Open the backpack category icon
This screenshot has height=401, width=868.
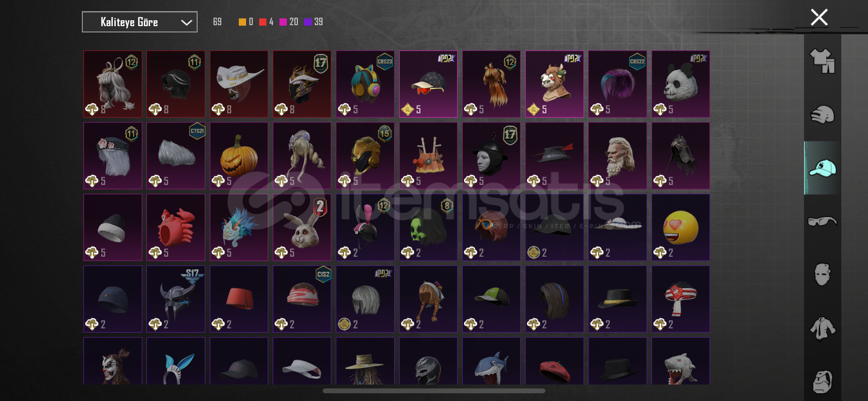(x=822, y=382)
